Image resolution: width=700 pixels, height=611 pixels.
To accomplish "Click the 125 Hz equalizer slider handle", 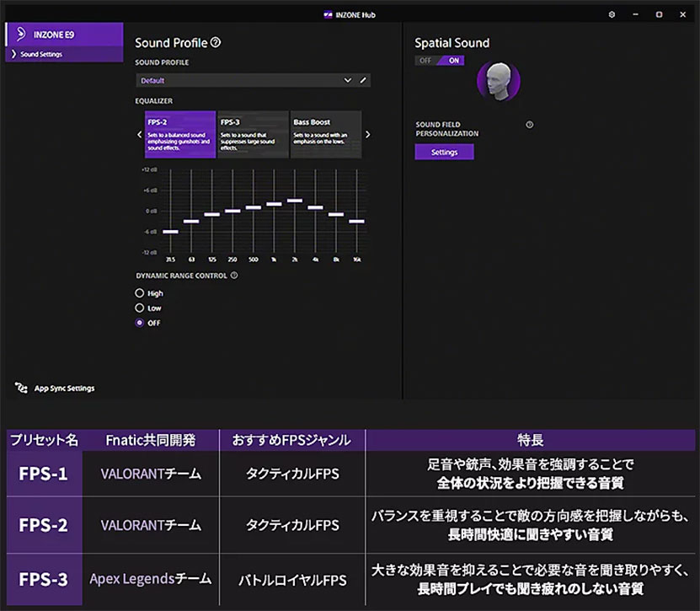I will tap(212, 214).
